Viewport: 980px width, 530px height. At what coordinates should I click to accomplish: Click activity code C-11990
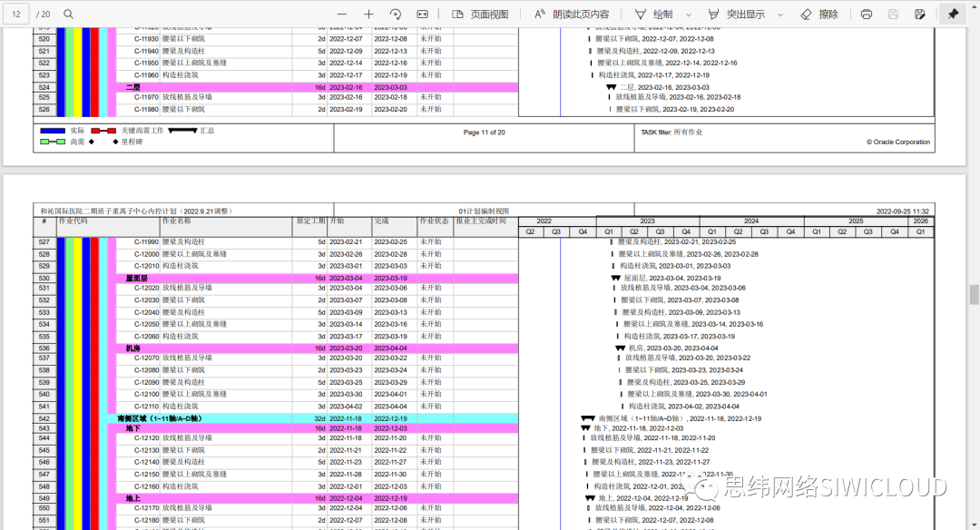click(146, 242)
